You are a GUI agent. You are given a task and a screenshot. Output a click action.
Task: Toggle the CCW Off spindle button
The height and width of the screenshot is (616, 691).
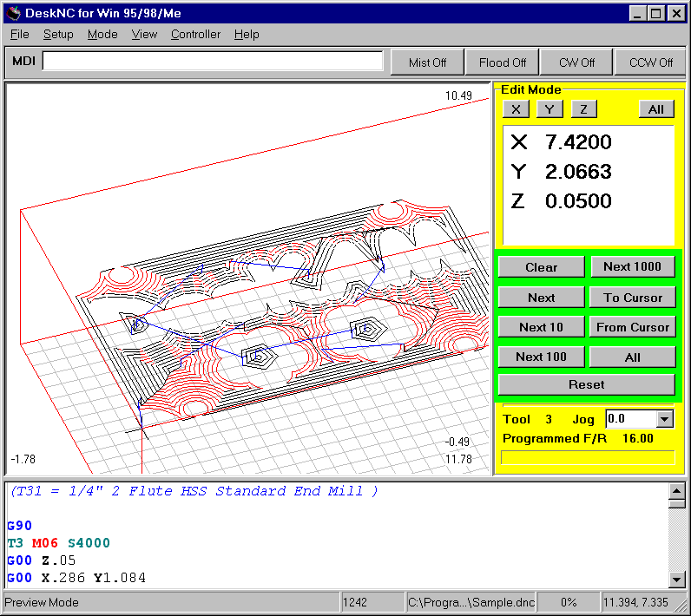pyautogui.click(x=651, y=62)
